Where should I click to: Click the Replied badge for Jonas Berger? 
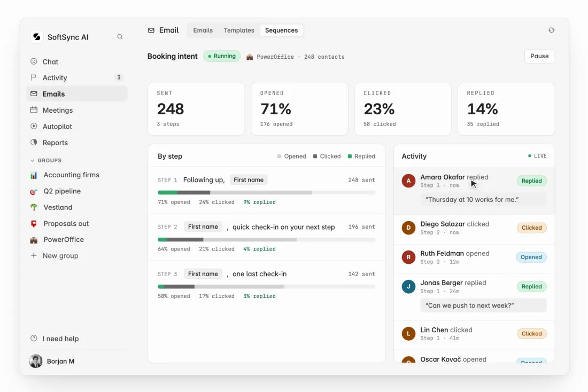(531, 287)
